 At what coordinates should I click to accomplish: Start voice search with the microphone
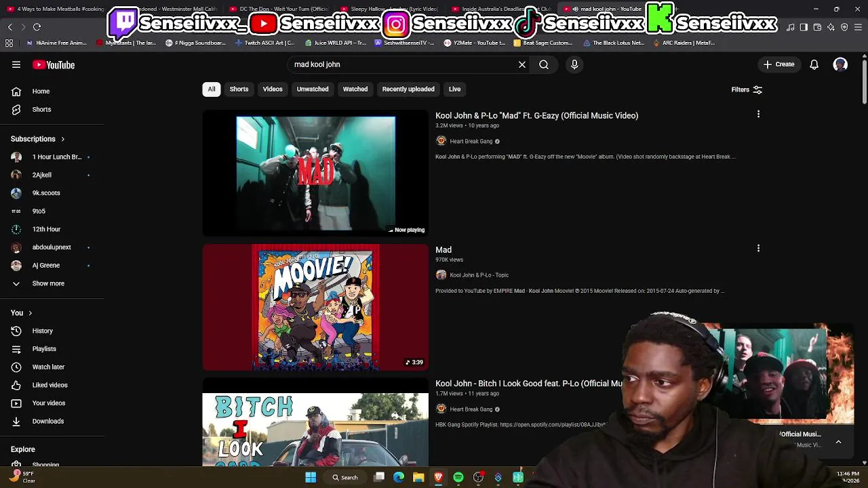(x=574, y=64)
